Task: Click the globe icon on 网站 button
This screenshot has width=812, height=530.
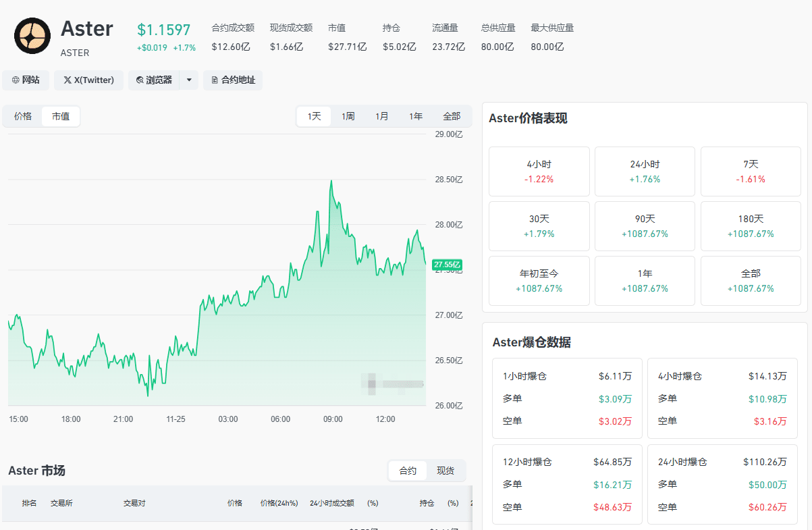Action: point(16,80)
